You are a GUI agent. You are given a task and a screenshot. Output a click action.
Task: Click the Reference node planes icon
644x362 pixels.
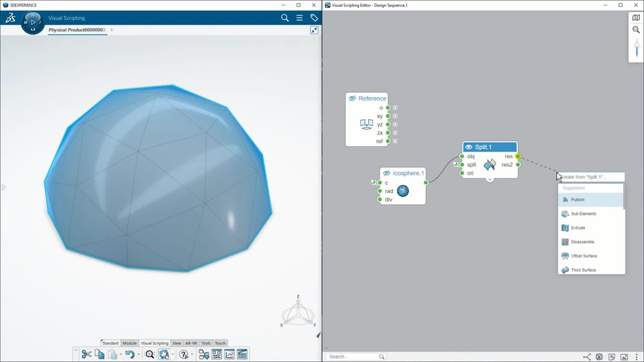point(366,125)
